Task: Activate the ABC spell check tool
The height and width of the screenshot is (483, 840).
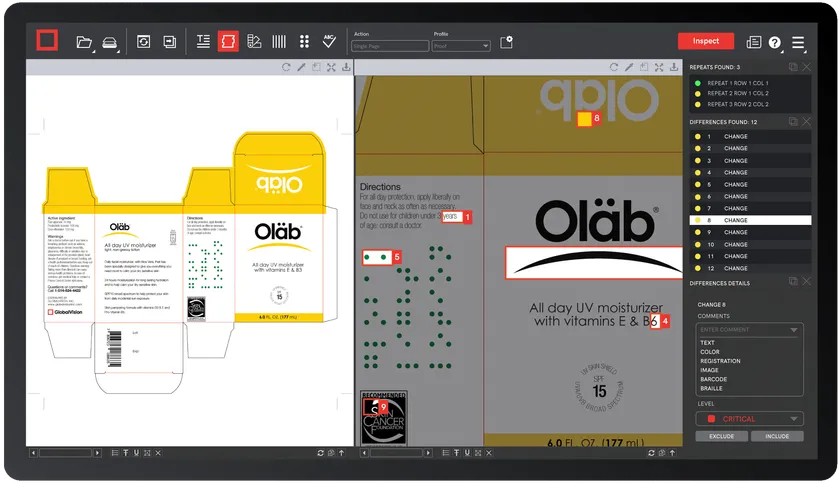Action: pos(329,42)
